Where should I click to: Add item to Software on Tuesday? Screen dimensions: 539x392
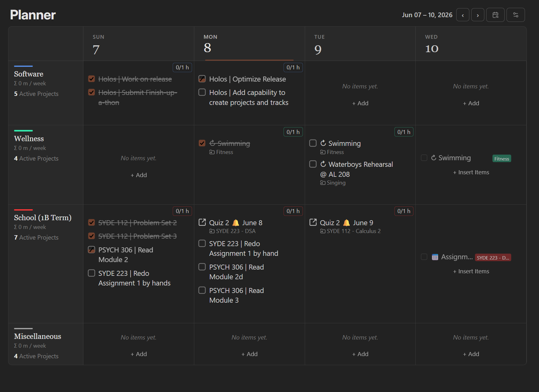360,103
